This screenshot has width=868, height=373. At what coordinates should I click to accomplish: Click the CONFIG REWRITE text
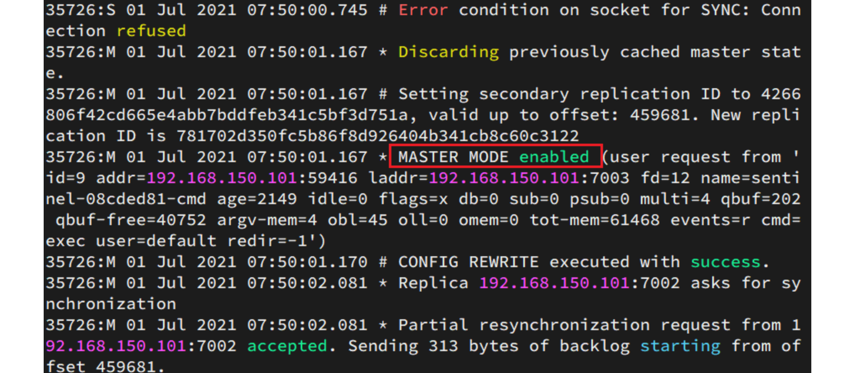tap(468, 262)
